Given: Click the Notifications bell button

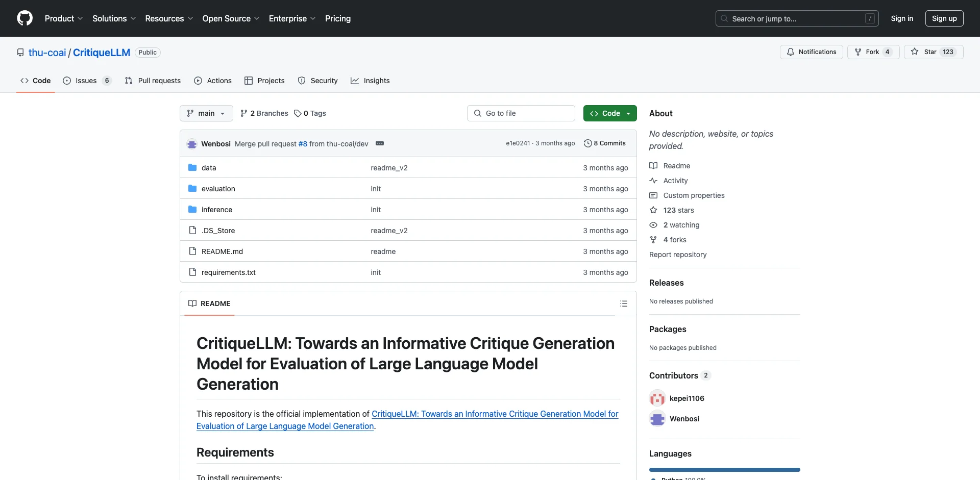Looking at the screenshot, I should click(811, 52).
